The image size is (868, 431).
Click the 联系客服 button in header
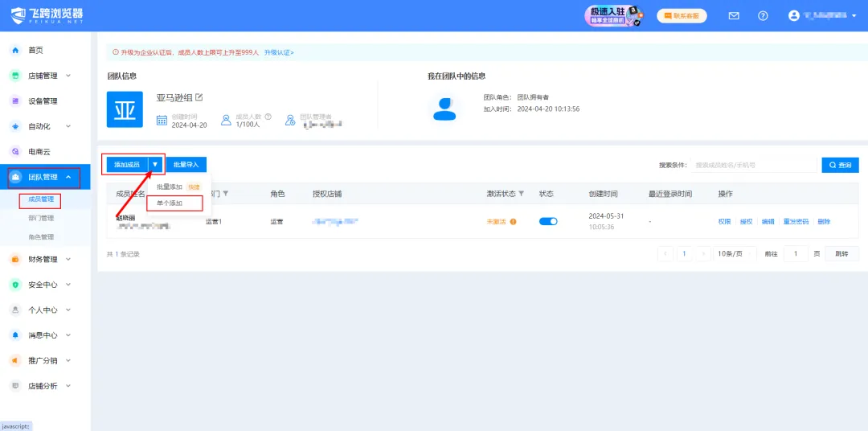coord(682,15)
